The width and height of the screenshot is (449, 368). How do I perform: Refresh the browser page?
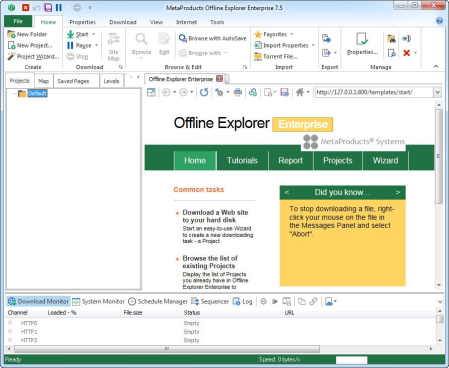pos(204,92)
